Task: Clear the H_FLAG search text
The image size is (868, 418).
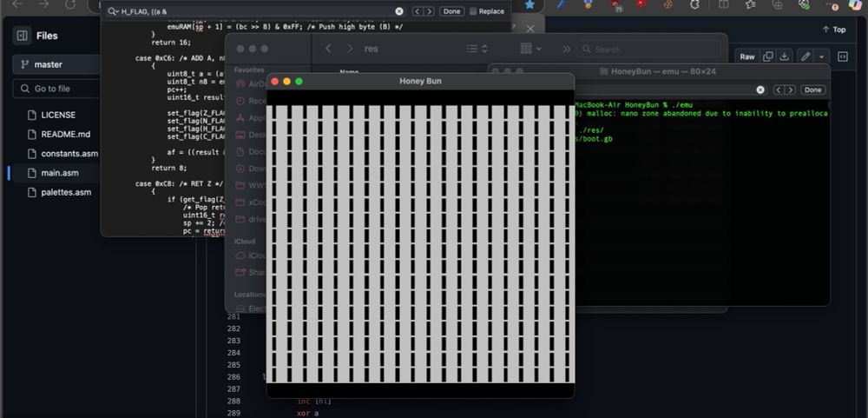Action: coord(399,11)
